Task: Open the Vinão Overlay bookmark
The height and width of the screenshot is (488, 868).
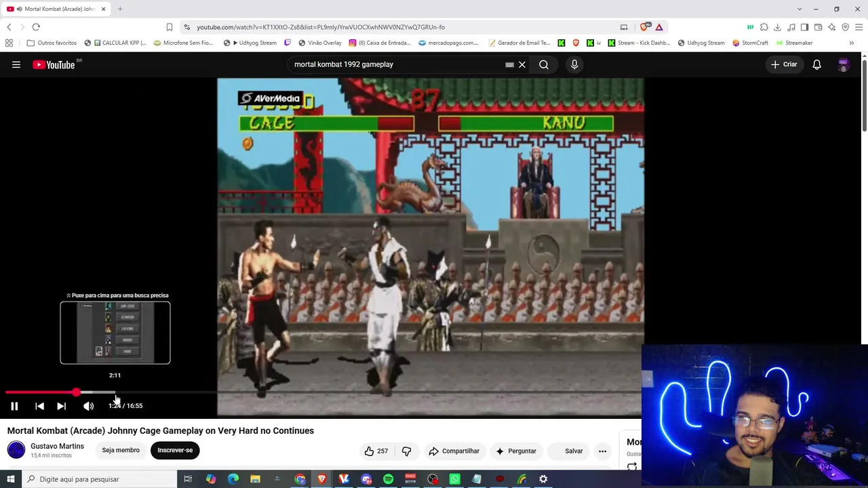Action: click(320, 43)
